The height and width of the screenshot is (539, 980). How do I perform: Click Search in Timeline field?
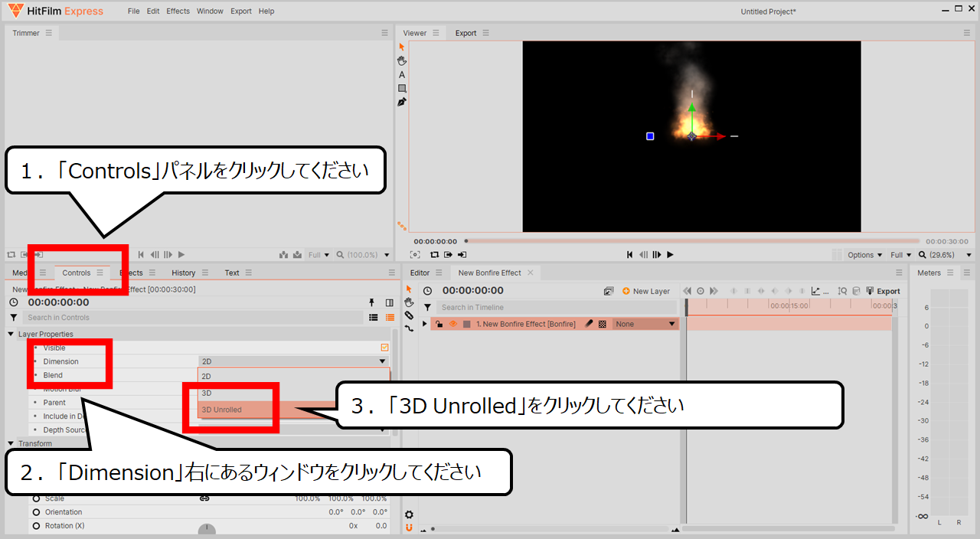(557, 307)
